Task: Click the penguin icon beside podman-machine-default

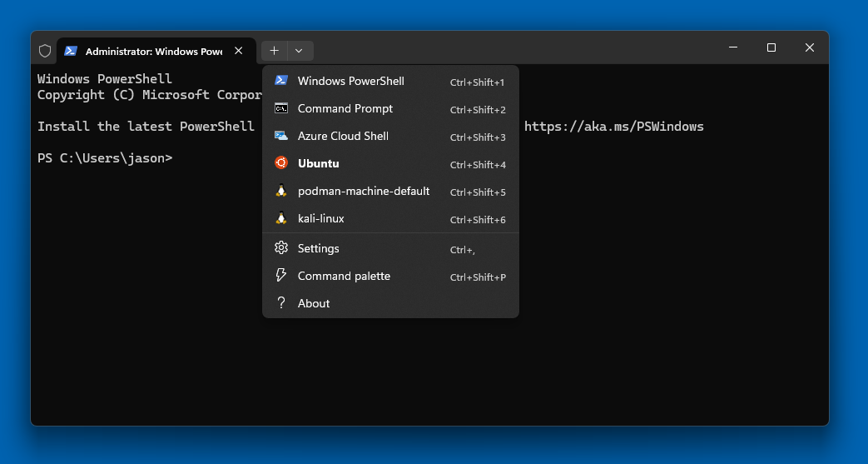Action: (x=281, y=191)
